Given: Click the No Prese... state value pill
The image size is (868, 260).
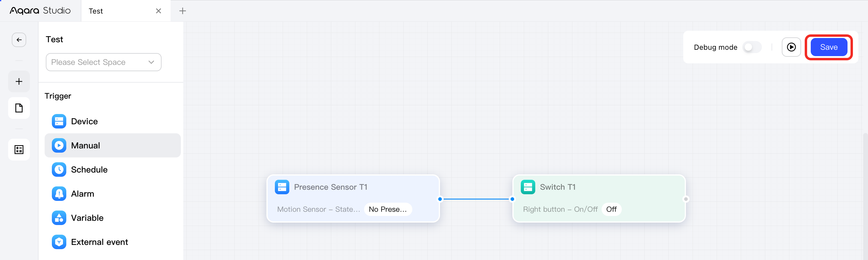Looking at the screenshot, I should [388, 209].
